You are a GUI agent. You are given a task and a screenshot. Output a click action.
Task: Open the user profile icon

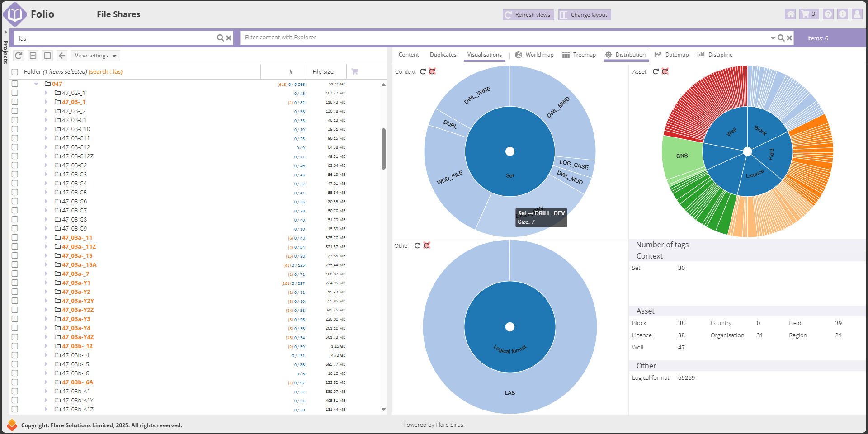coord(857,14)
